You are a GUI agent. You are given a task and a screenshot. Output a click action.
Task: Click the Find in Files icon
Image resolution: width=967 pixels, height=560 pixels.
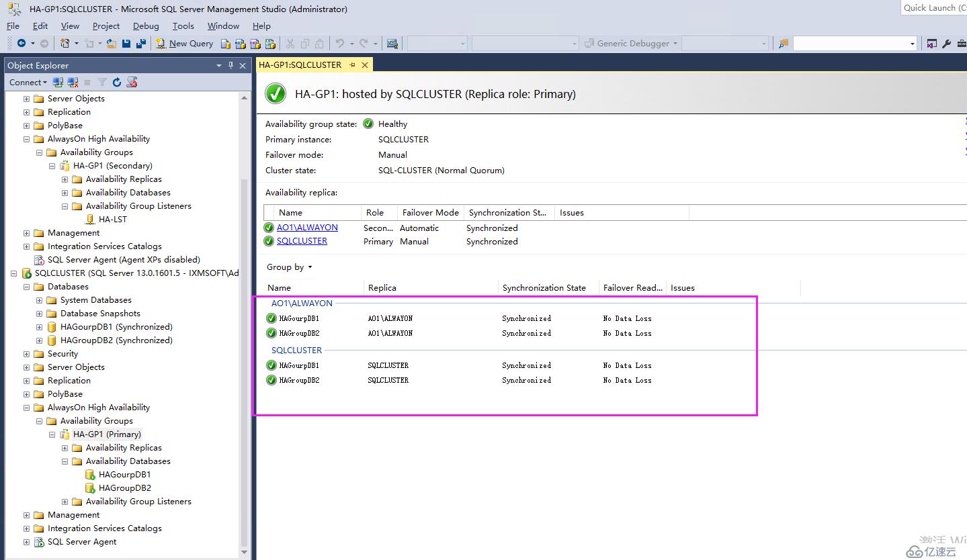(x=784, y=43)
